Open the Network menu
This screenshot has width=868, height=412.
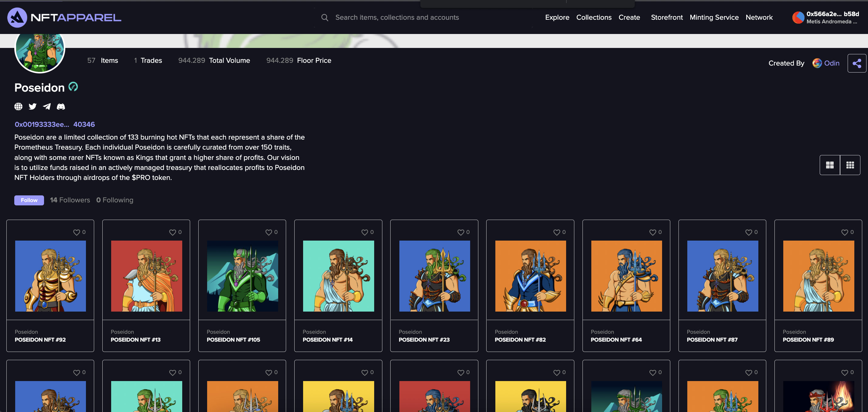pyautogui.click(x=759, y=18)
